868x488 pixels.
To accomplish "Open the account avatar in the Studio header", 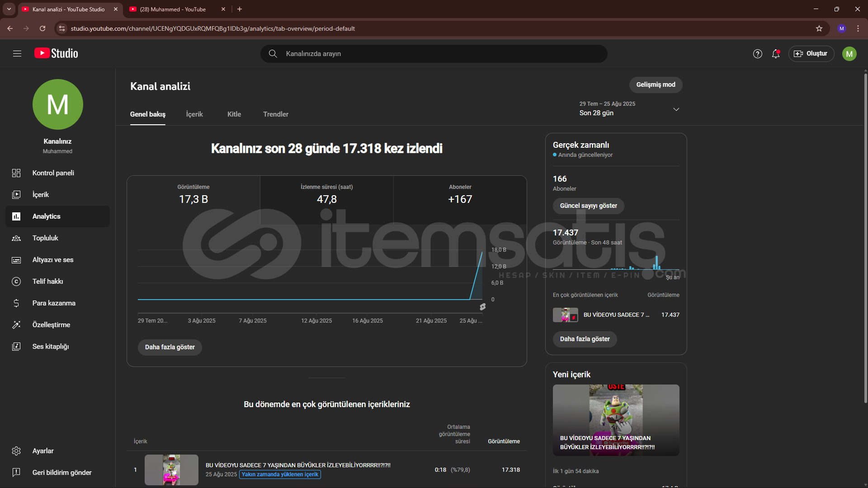I will tap(849, 54).
